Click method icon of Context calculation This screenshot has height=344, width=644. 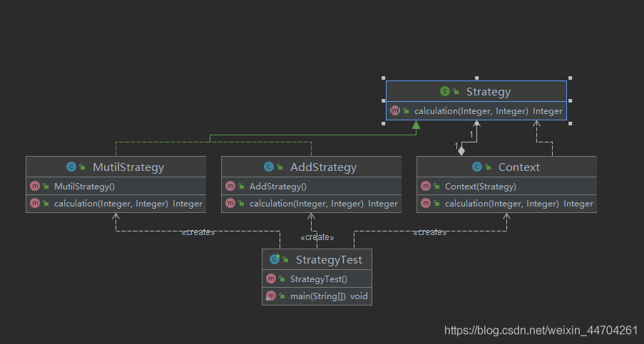[426, 204]
